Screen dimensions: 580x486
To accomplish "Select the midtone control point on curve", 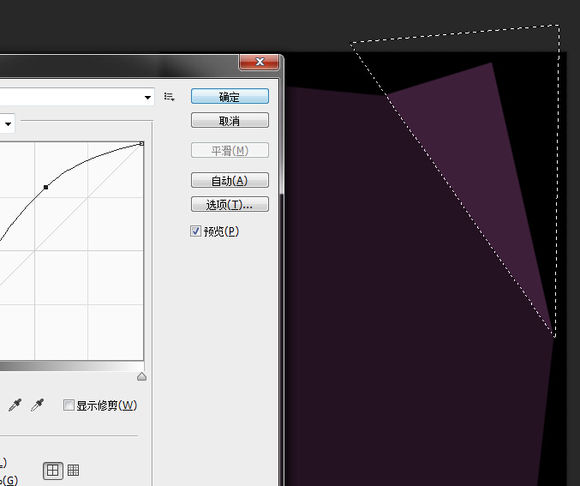I will tap(46, 187).
